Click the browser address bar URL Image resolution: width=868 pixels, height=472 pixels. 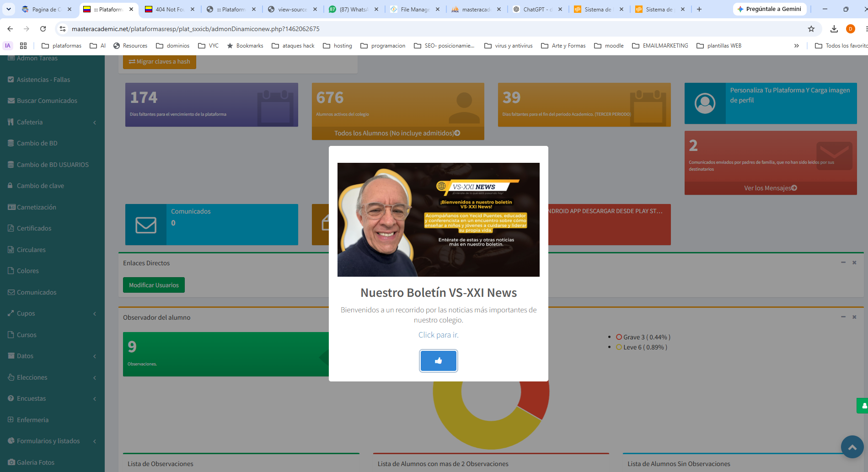(x=196, y=29)
